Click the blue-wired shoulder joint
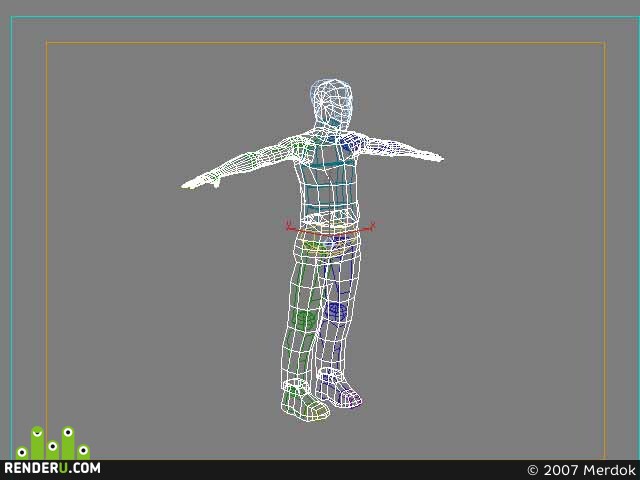 coord(349,144)
